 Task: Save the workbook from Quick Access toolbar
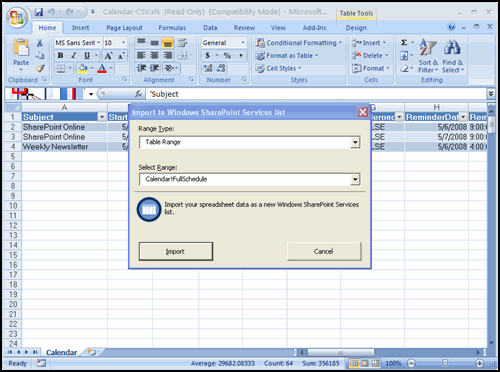pyautogui.click(x=39, y=12)
